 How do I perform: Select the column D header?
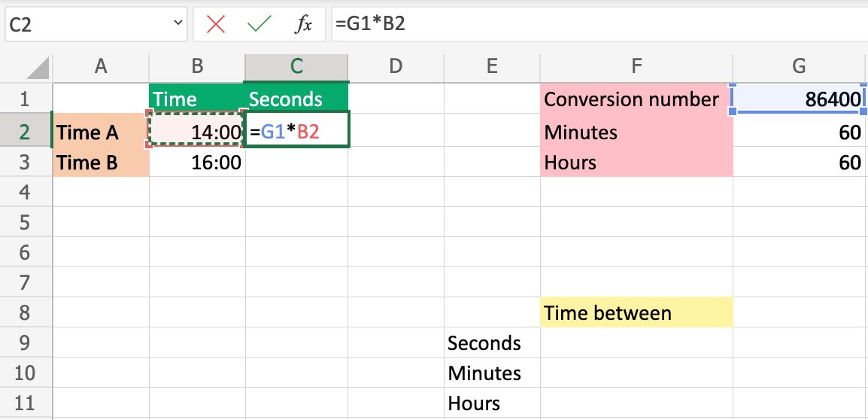click(396, 66)
